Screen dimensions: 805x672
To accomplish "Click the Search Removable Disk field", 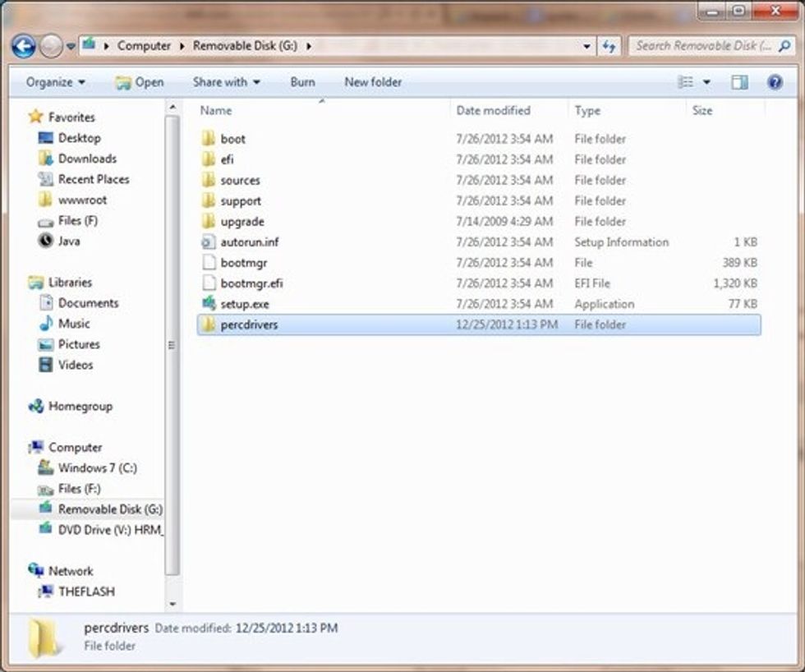I will pyautogui.click(x=706, y=46).
